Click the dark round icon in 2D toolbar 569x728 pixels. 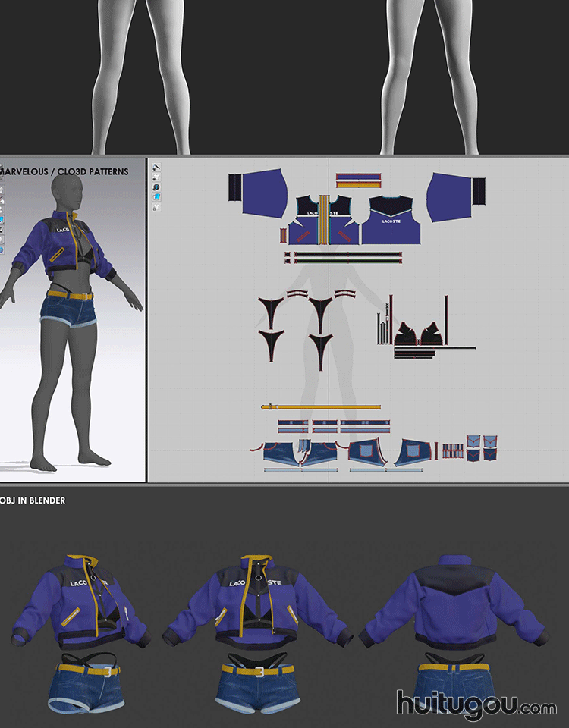point(156,186)
